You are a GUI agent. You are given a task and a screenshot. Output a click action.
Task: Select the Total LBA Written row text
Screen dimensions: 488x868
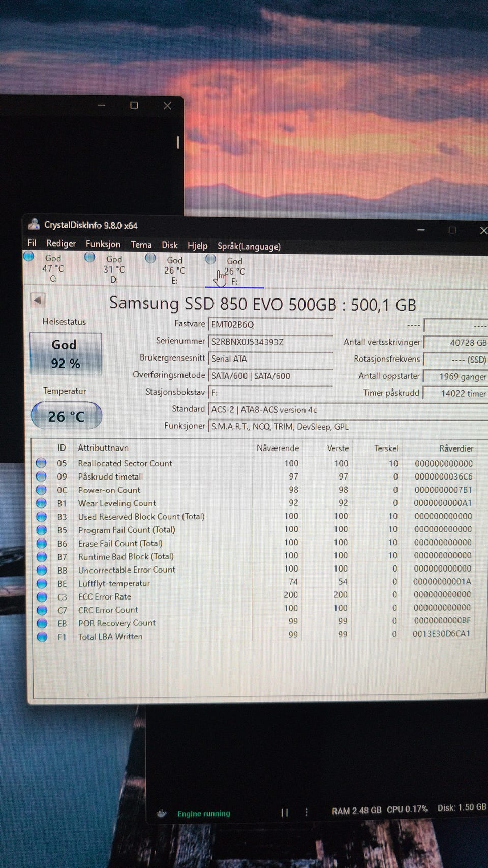tap(110, 636)
